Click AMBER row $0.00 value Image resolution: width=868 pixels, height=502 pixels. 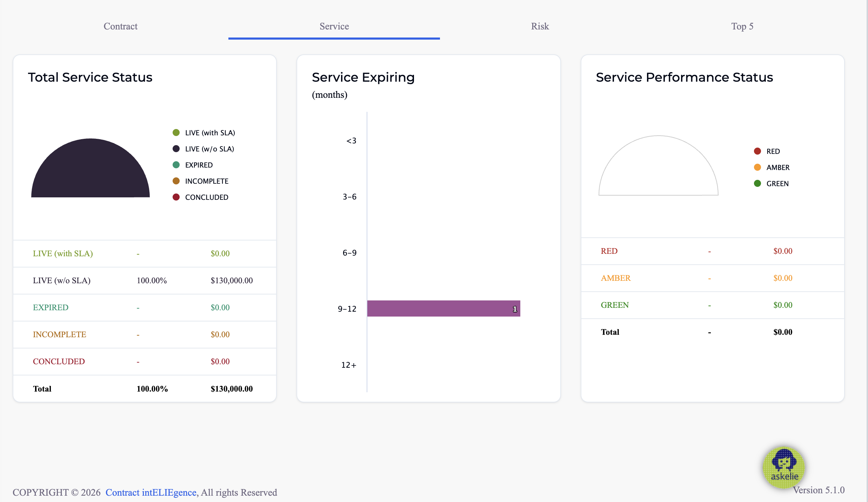coord(783,278)
